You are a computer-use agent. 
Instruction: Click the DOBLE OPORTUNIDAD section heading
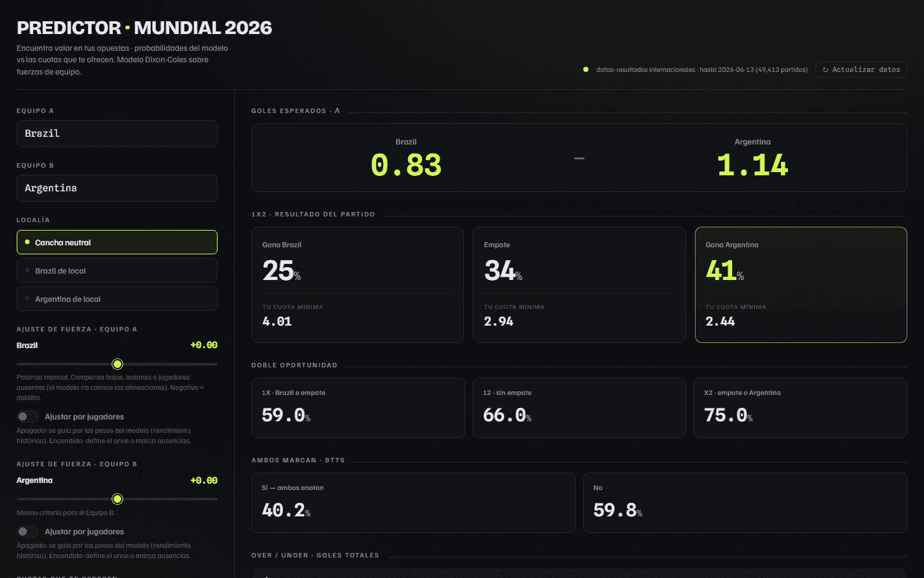(x=295, y=365)
